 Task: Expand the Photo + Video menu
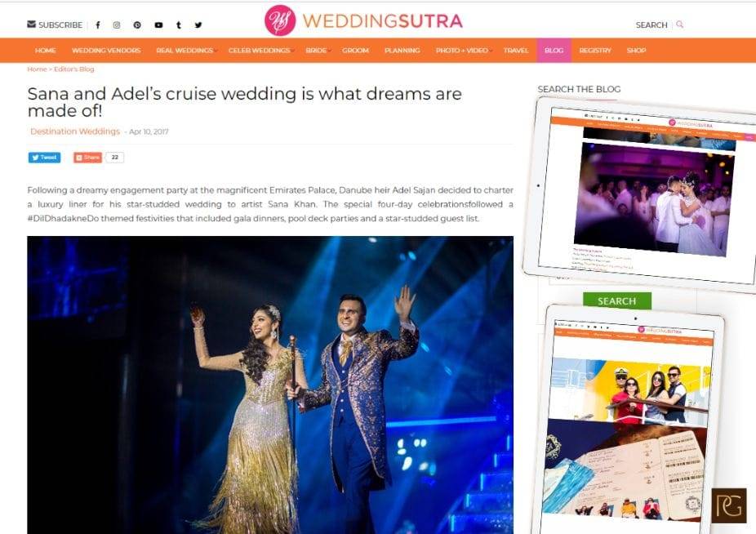462,50
